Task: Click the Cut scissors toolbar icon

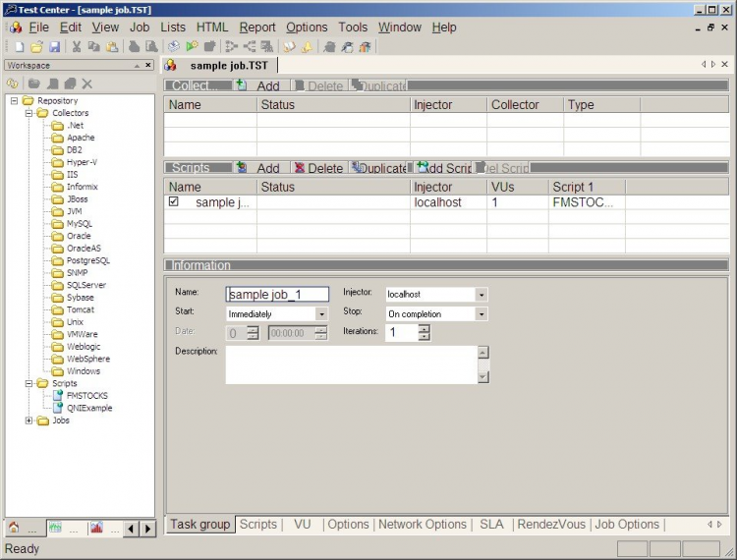Action: click(x=77, y=46)
